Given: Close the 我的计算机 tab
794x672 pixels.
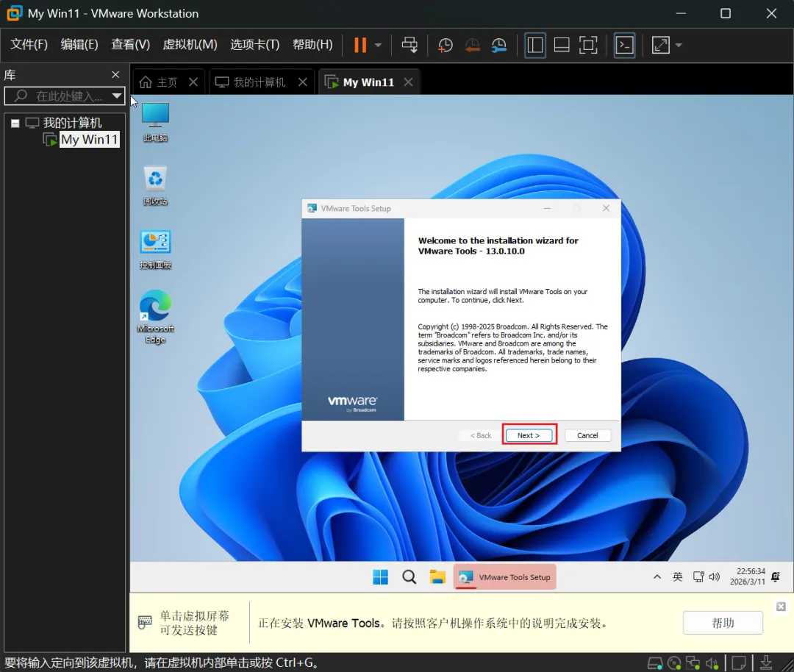Looking at the screenshot, I should 302,82.
